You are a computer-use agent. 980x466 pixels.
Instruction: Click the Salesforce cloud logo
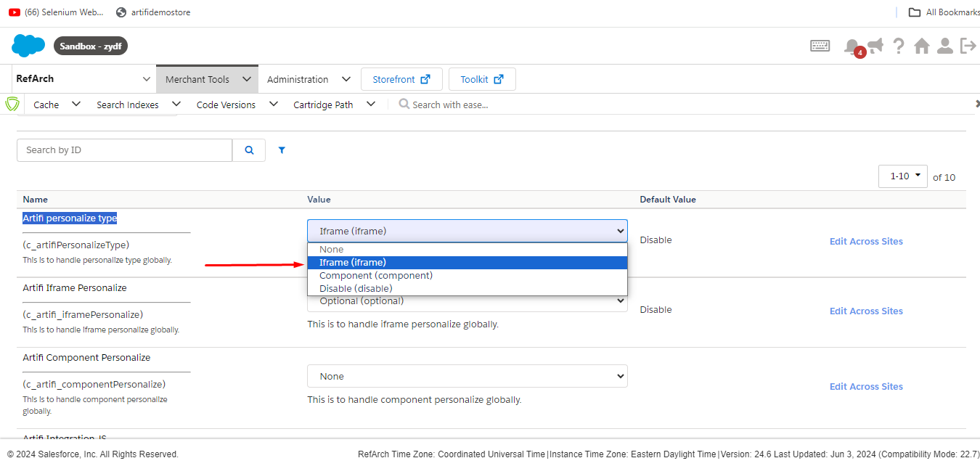point(28,46)
